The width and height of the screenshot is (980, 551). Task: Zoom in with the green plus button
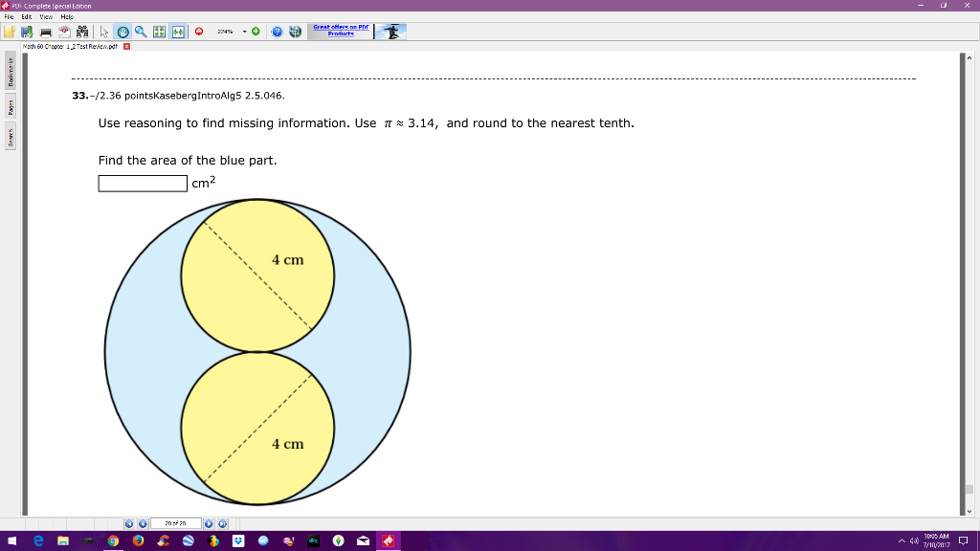(256, 30)
